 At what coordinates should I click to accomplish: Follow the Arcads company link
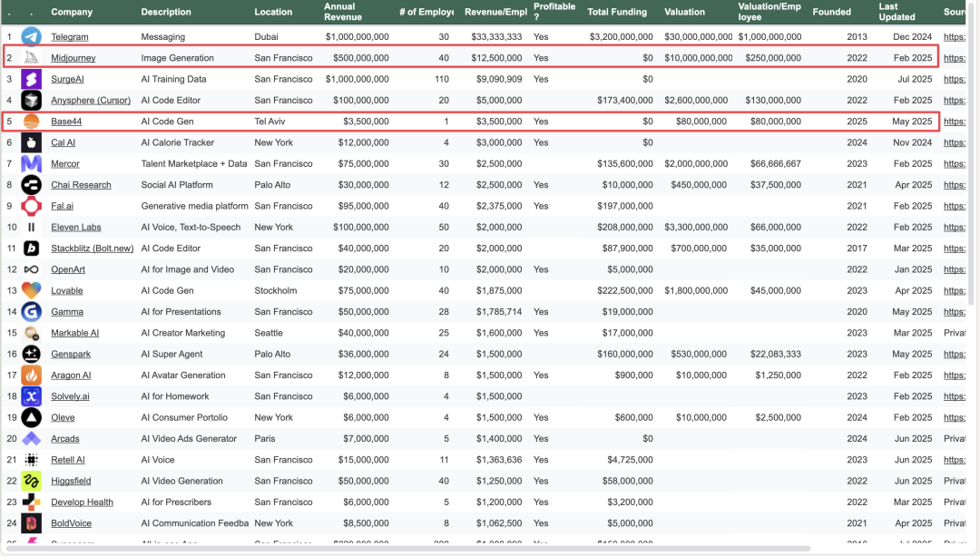coord(65,439)
